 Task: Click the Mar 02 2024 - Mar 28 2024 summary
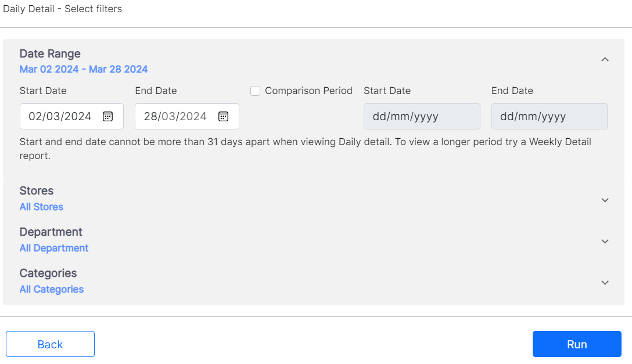pos(84,69)
